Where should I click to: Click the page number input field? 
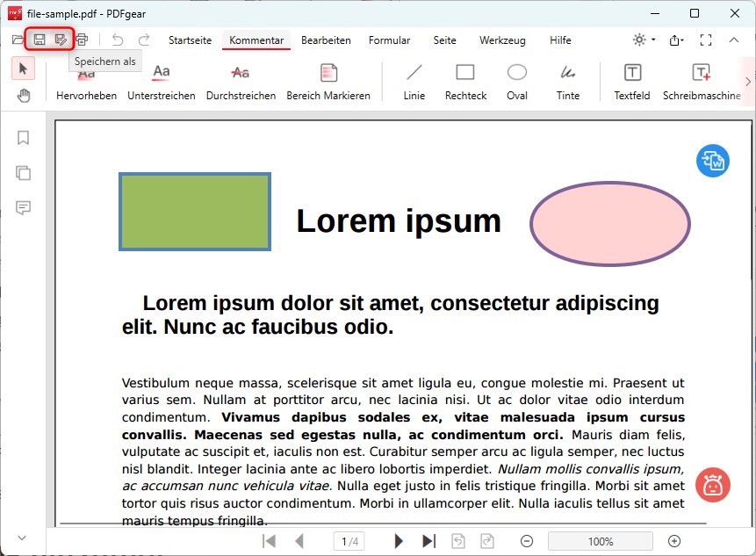point(348,540)
